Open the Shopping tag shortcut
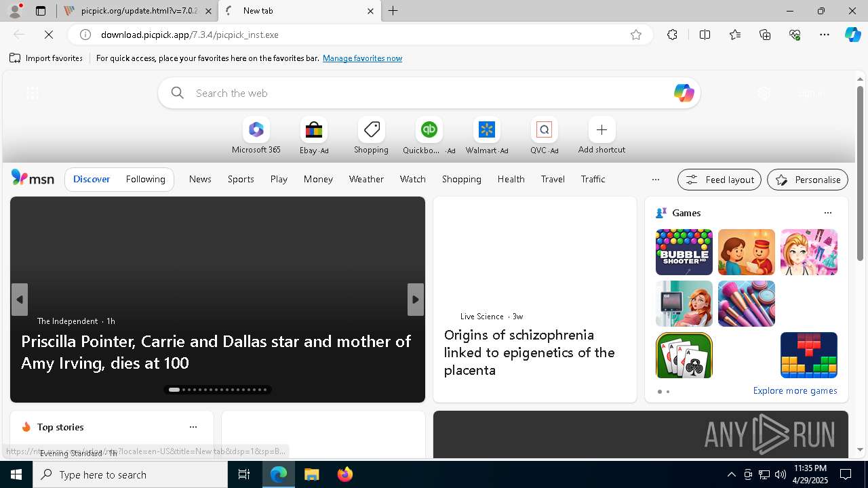The image size is (868, 488). click(371, 136)
